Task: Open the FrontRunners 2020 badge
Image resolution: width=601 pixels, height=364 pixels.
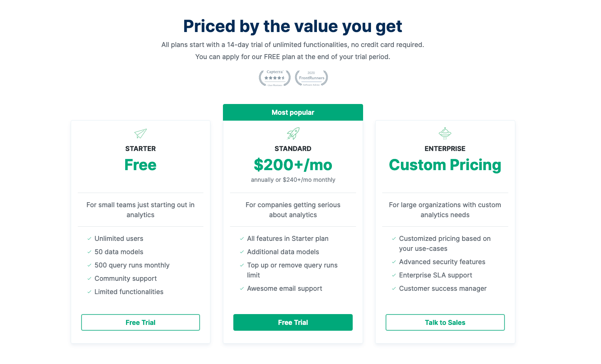Action: tap(312, 78)
